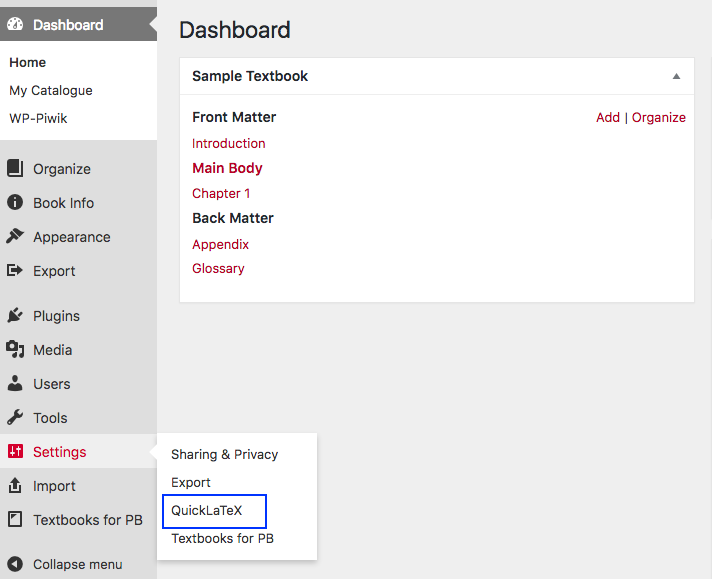Click the Users person icon
The image size is (712, 579).
[15, 384]
